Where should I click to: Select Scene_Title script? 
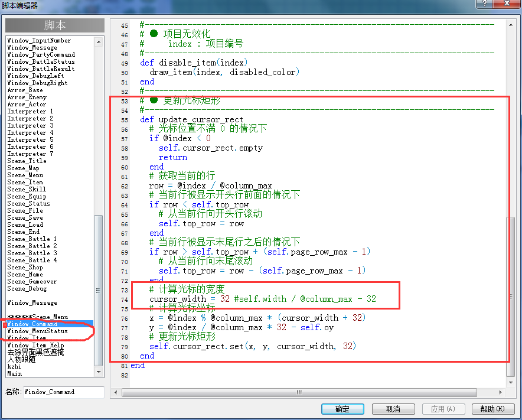coord(27,161)
